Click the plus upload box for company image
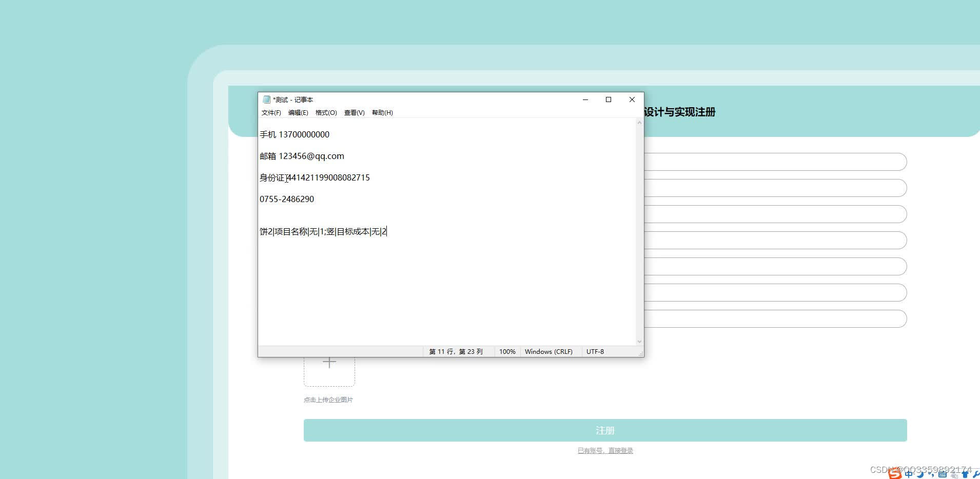 point(329,371)
